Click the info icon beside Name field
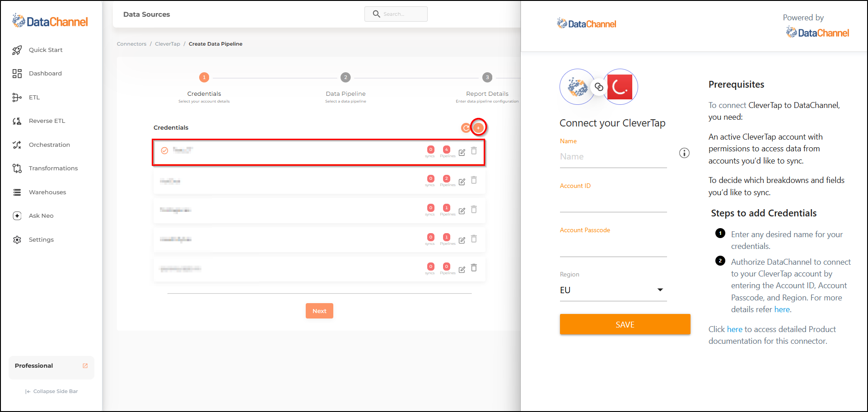Screen dimensions: 868x412 [x=685, y=153]
